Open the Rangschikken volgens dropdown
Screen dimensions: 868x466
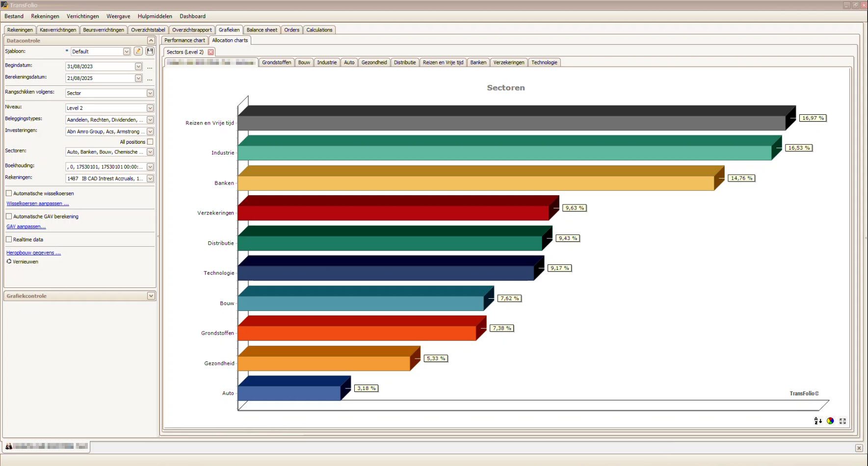click(150, 93)
